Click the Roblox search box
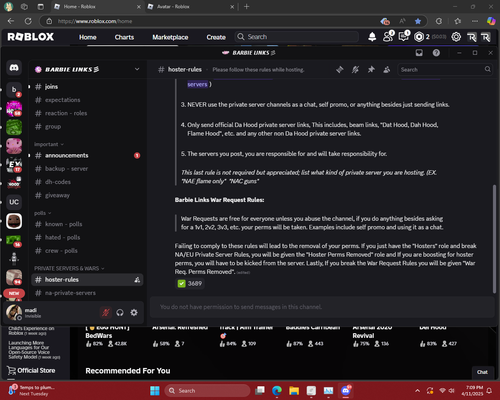Image resolution: width=500 pixels, height=400 pixels. 297,37
